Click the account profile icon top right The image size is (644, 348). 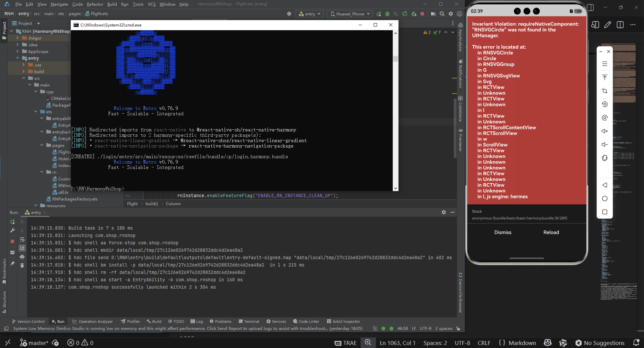tap(460, 14)
